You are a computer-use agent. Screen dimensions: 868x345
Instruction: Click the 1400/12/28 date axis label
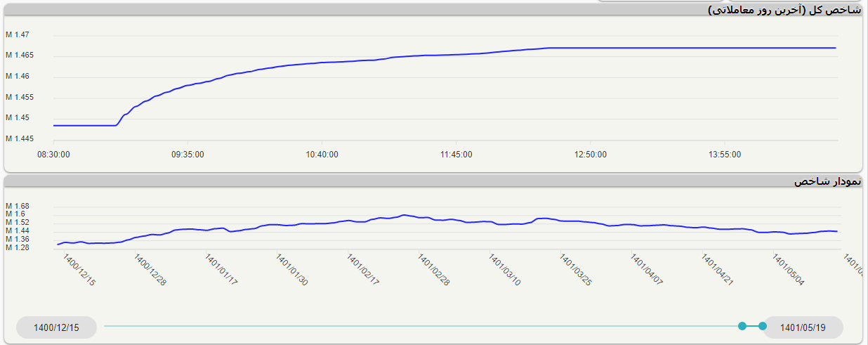tap(150, 270)
